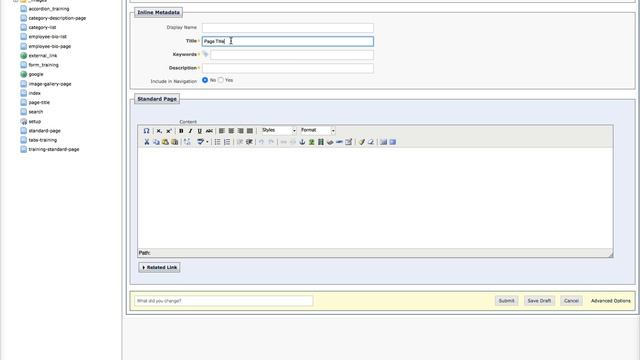Redo edit in editor

pyautogui.click(x=271, y=142)
